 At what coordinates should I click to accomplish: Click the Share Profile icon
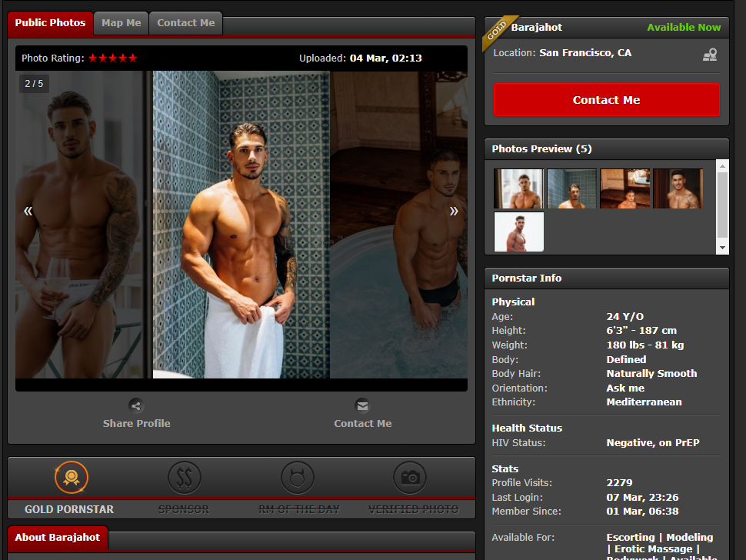(x=136, y=406)
